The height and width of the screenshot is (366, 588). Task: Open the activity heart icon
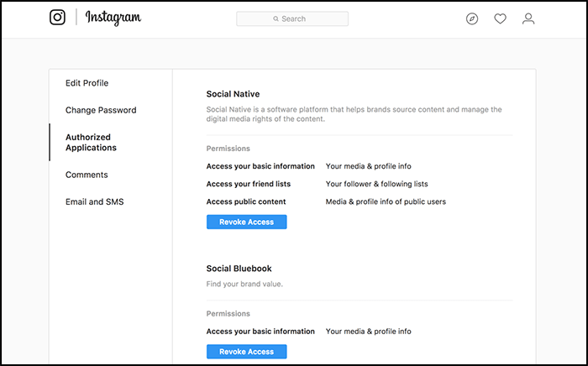[x=500, y=18]
